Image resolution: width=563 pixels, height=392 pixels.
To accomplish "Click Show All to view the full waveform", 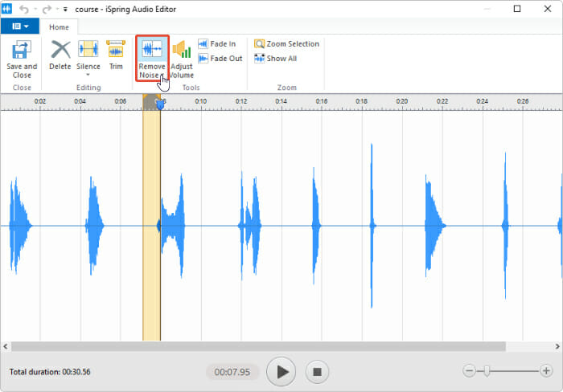I will coord(275,58).
